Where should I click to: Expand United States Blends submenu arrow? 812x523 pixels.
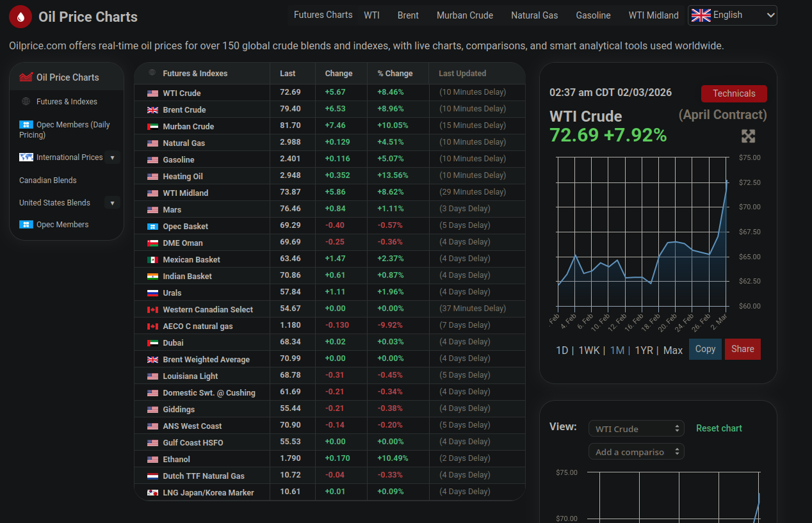(113, 203)
